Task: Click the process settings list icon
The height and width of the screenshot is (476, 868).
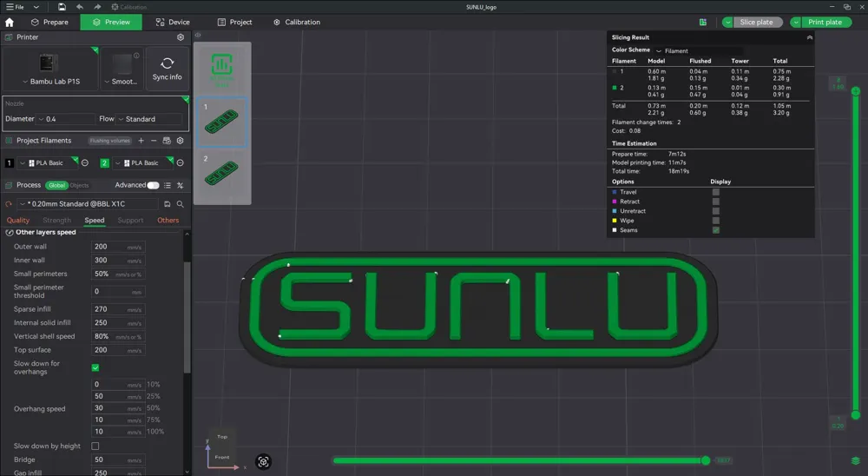Action: (x=168, y=185)
